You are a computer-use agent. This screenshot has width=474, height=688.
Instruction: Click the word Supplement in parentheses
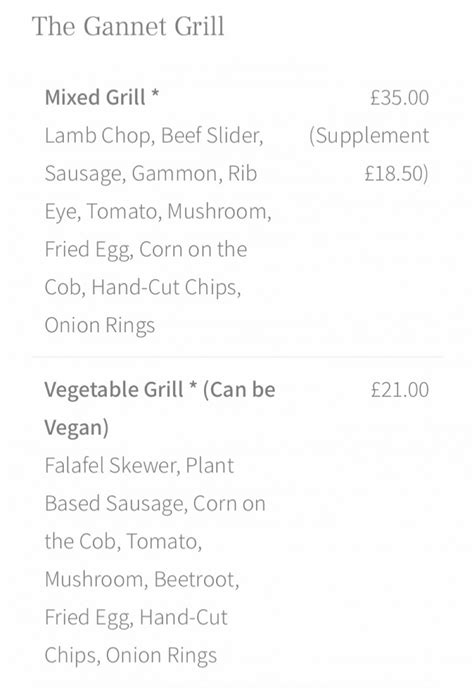tap(372, 136)
